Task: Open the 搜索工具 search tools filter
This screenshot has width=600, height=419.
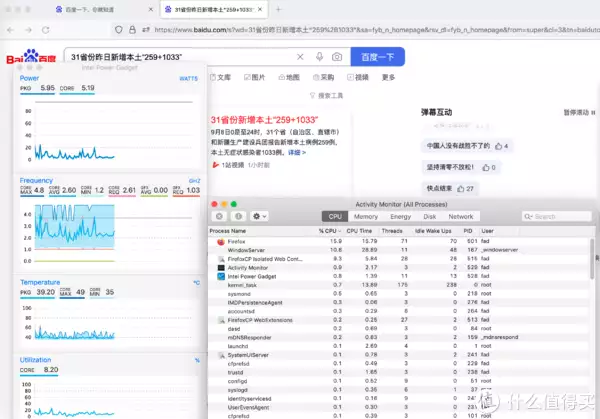Action: [329, 96]
